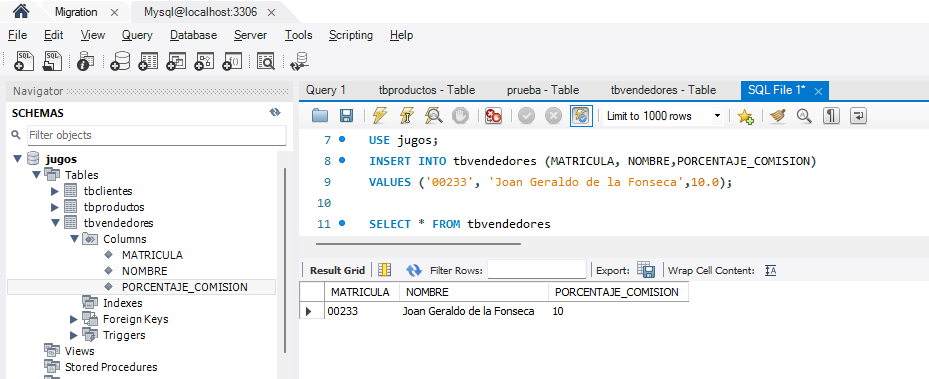Open the Query menu
The height and width of the screenshot is (379, 929).
(x=137, y=35)
